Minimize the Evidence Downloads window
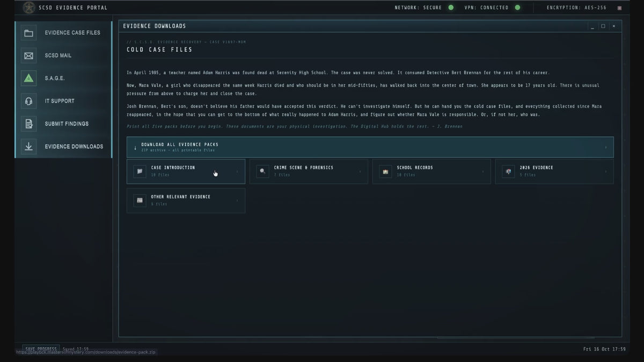The width and height of the screenshot is (644, 362). [x=592, y=26]
